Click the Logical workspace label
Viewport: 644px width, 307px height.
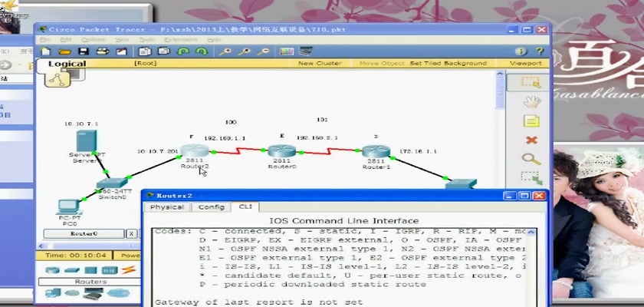click(x=67, y=64)
